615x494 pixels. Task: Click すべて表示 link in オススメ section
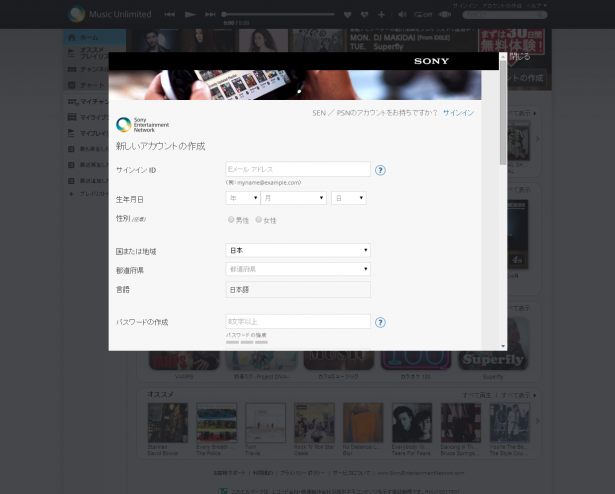click(516, 395)
